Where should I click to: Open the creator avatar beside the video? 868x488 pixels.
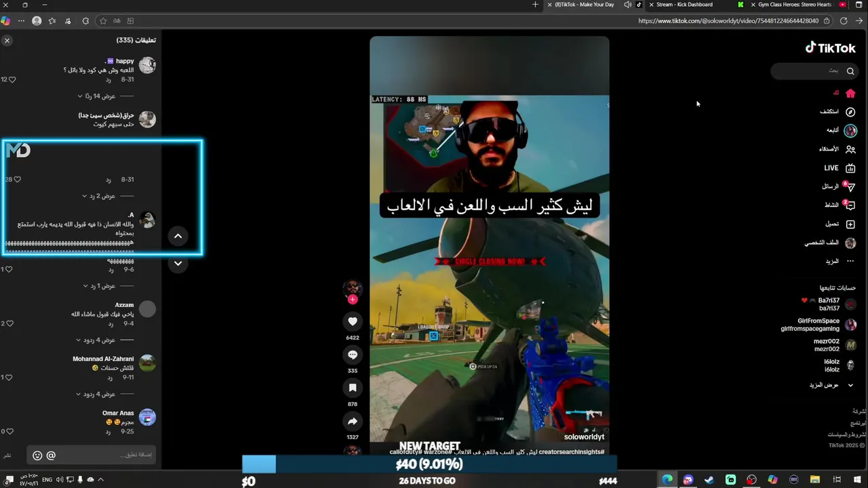pyautogui.click(x=353, y=288)
